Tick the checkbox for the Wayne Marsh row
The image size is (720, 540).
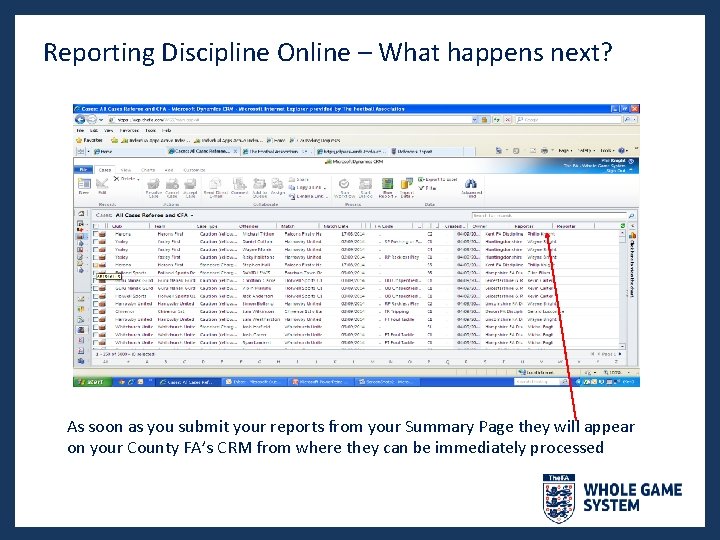(x=96, y=250)
